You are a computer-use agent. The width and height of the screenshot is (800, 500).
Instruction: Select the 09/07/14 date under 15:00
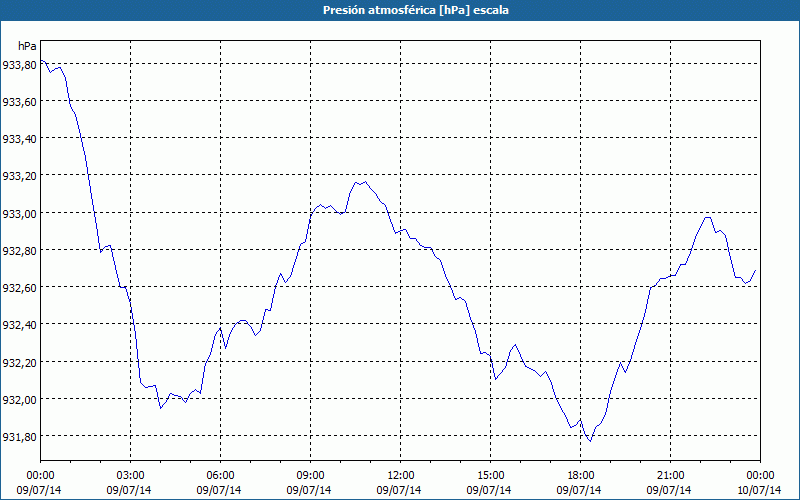coord(489,490)
